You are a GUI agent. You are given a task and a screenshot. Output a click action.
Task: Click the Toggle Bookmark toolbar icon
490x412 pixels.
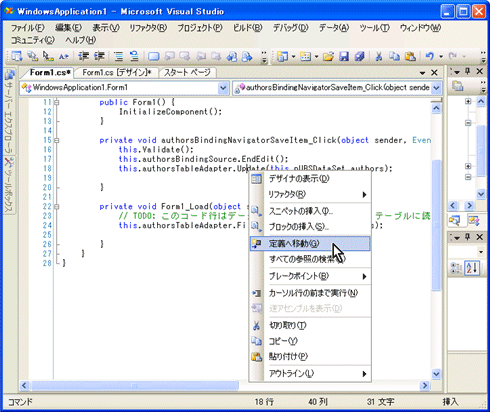click(x=153, y=56)
